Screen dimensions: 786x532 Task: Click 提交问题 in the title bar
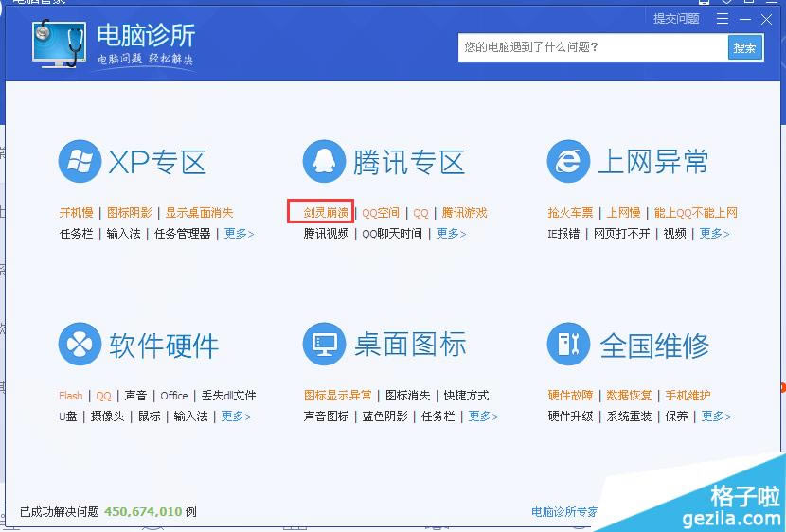[x=676, y=19]
